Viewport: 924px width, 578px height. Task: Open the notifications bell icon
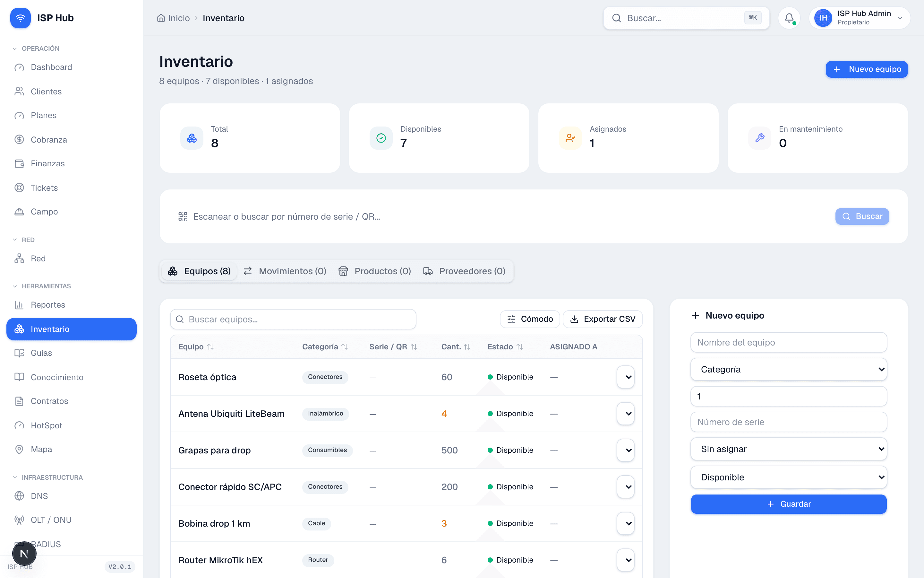click(789, 18)
